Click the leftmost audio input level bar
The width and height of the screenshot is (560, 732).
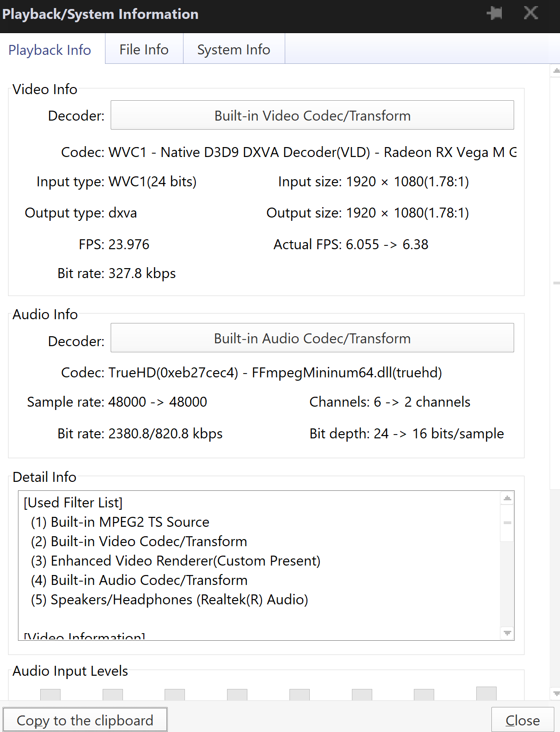(x=50, y=694)
